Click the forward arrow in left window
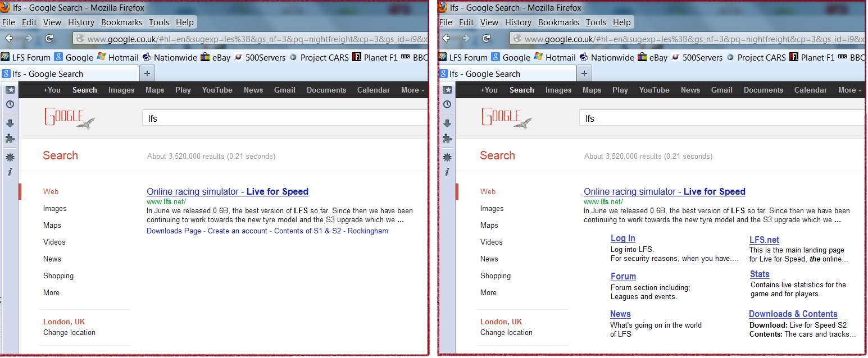This screenshot has height=358, width=868. pos(29,38)
